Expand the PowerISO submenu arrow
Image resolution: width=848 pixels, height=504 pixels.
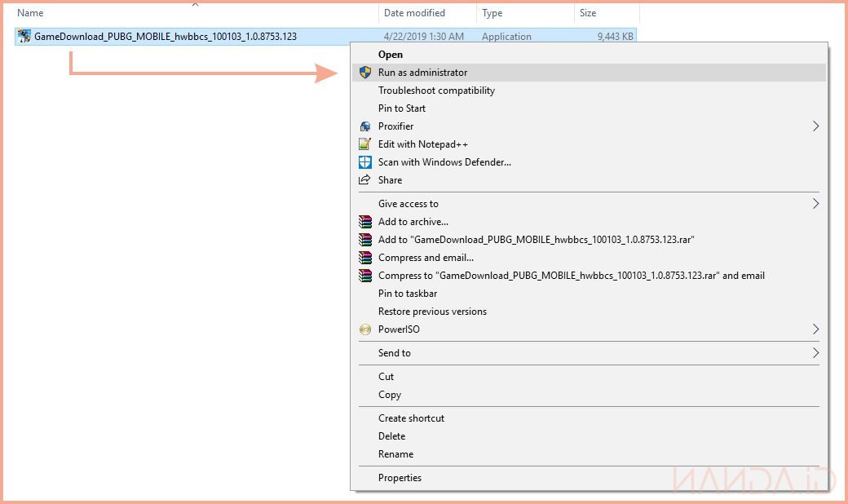coord(815,329)
